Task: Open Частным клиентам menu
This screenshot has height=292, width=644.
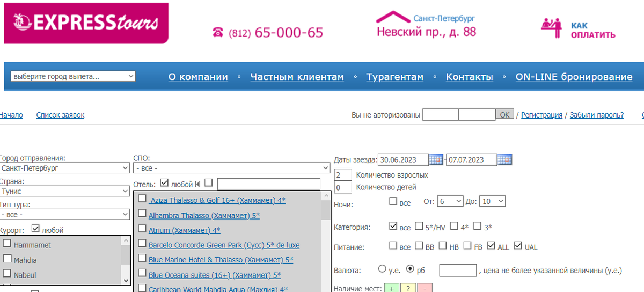Action: pyautogui.click(x=297, y=77)
